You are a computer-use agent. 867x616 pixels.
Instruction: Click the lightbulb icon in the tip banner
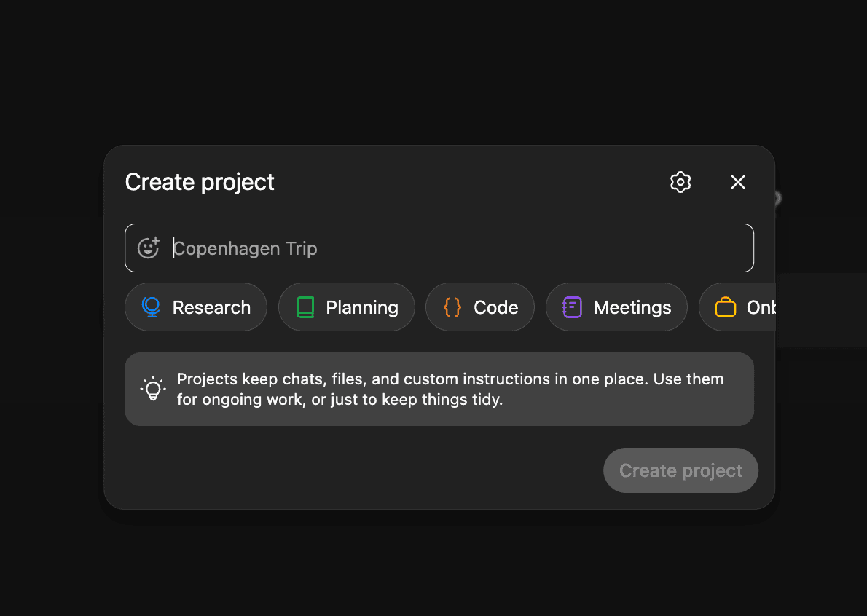(x=152, y=388)
